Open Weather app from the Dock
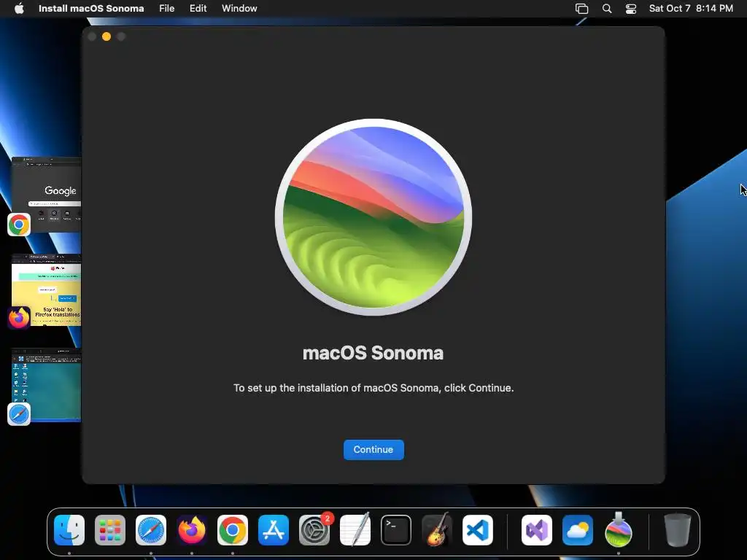Viewport: 747px width, 560px height. click(x=578, y=530)
